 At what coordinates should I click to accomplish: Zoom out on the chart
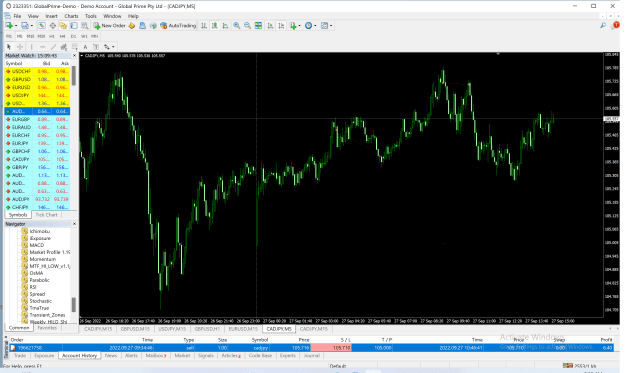248,26
